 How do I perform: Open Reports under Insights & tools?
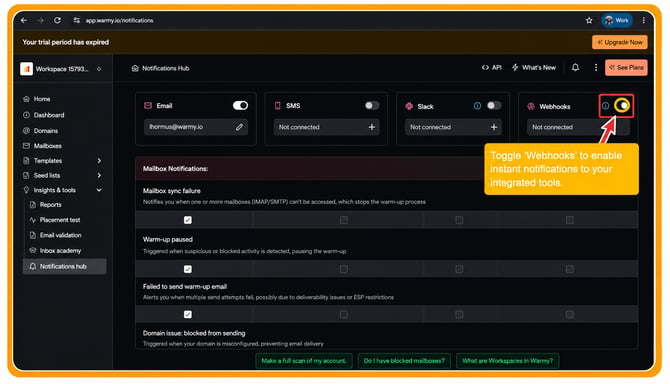tap(50, 205)
